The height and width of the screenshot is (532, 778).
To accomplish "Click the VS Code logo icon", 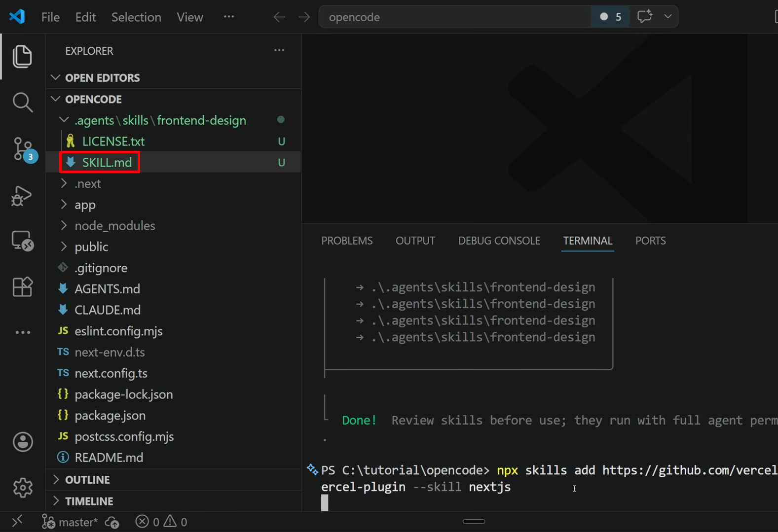I will [17, 17].
